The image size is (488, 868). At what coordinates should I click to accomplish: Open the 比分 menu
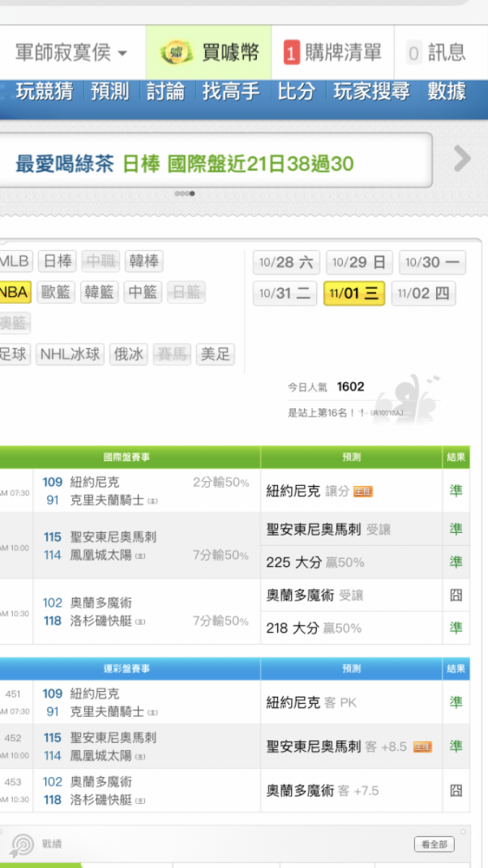coord(296,91)
